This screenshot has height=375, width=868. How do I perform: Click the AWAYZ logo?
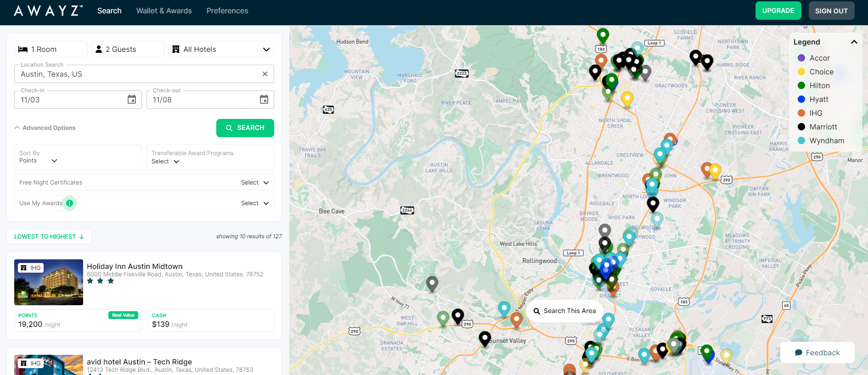coord(48,11)
